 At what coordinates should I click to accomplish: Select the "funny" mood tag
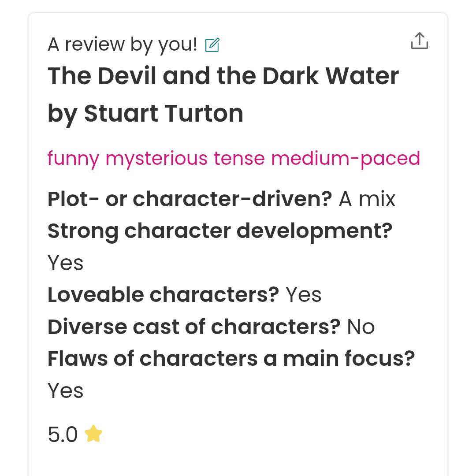tap(73, 159)
